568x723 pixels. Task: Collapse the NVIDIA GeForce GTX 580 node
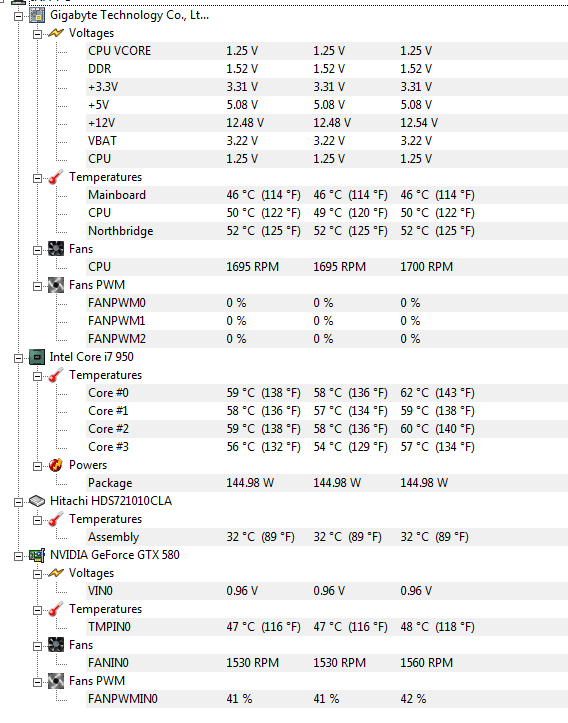click(18, 556)
